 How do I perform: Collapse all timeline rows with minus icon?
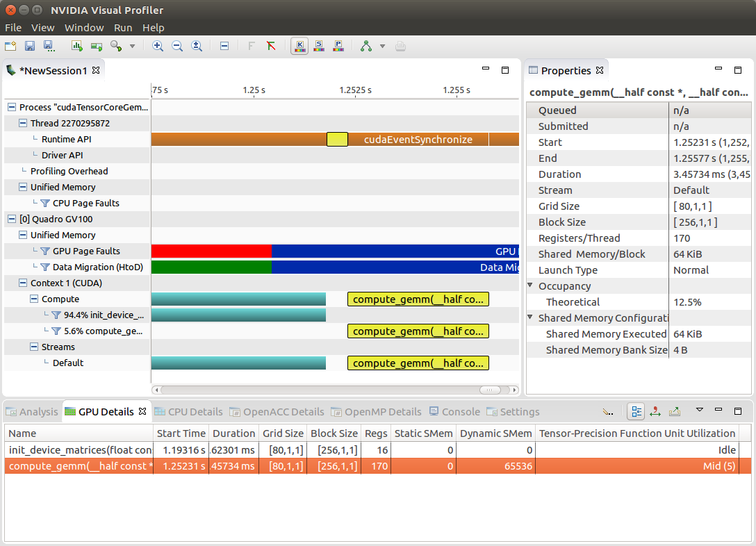(224, 47)
